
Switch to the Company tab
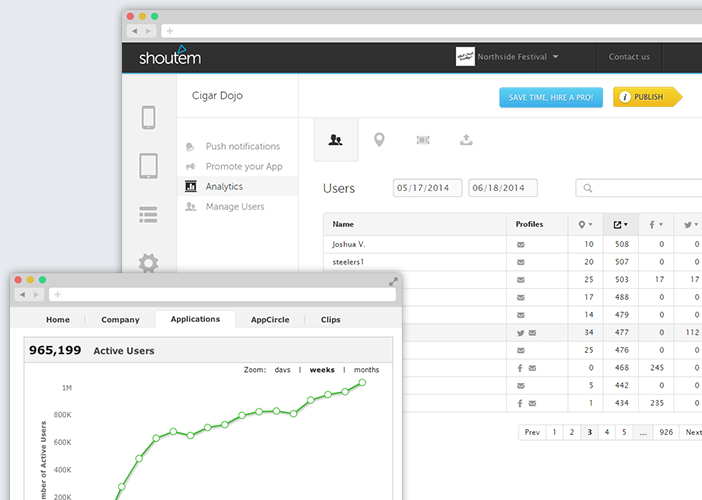point(120,320)
